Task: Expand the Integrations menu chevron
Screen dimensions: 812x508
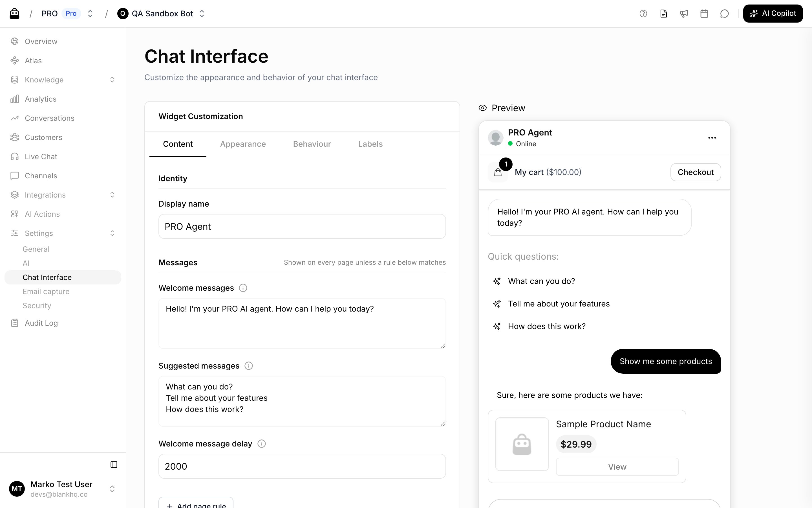Action: pos(112,195)
